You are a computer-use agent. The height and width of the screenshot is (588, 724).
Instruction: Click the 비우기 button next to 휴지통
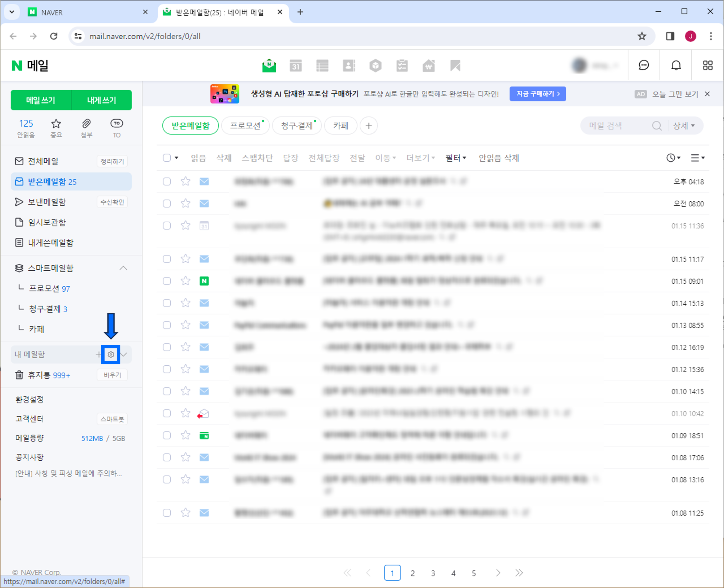tap(112, 375)
